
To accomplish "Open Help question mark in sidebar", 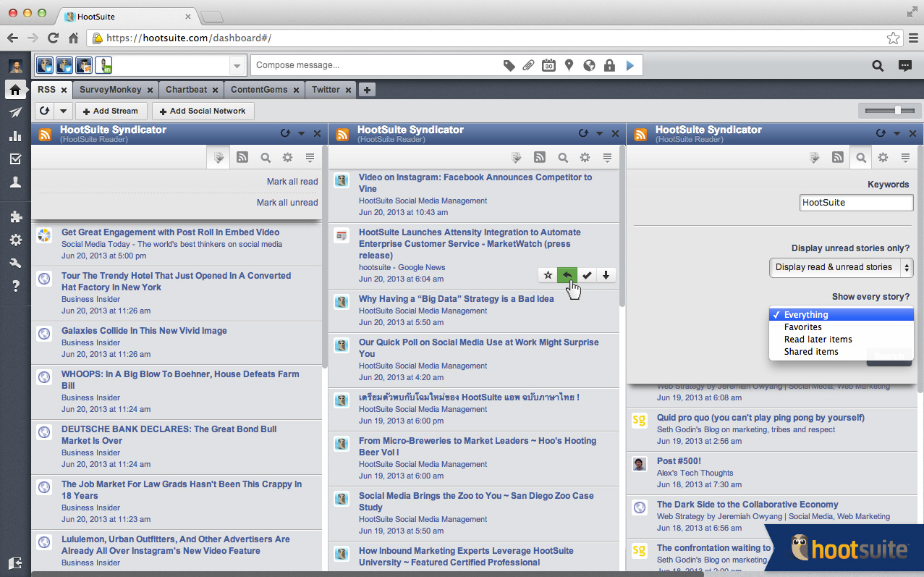I will [x=15, y=286].
